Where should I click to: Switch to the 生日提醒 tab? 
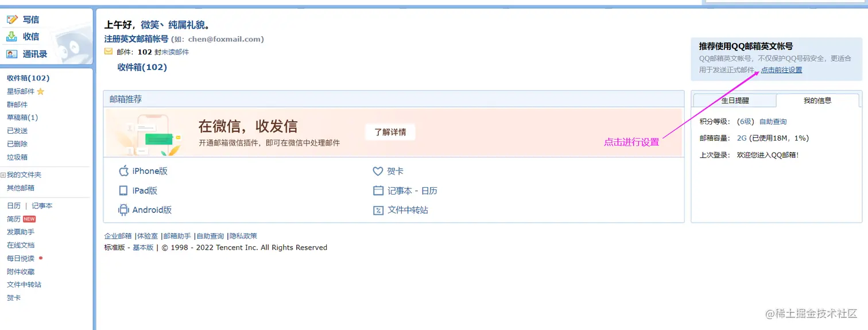[735, 100]
